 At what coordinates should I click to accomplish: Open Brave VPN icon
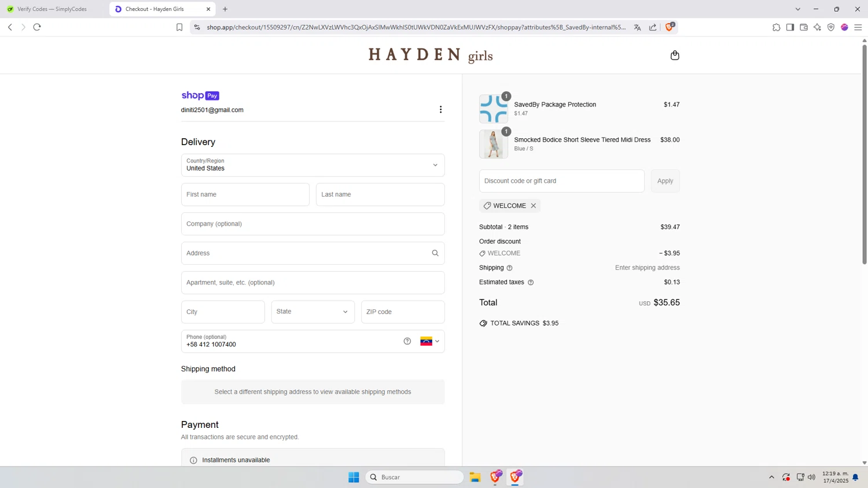pyautogui.click(x=831, y=27)
